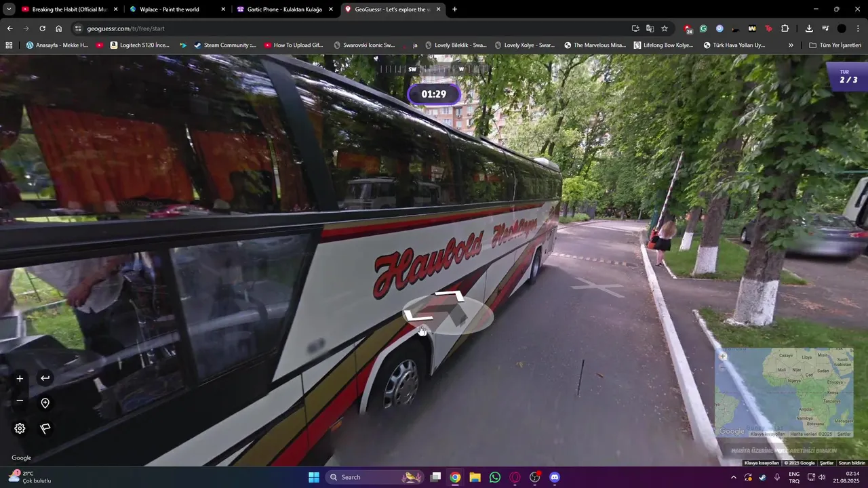
Task: Open WhatsApp from taskbar
Action: tap(495, 477)
